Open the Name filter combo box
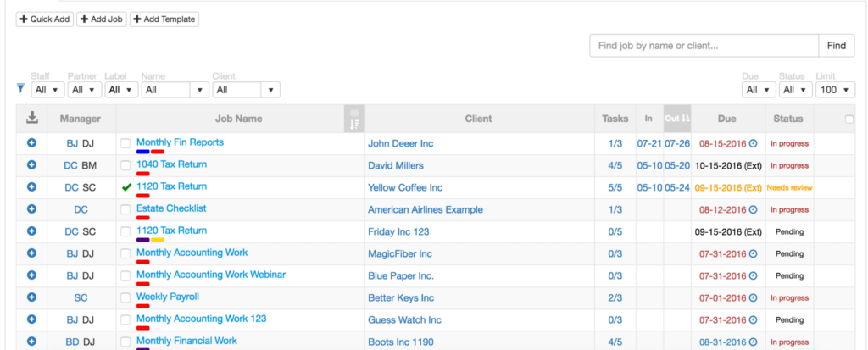 (175, 89)
